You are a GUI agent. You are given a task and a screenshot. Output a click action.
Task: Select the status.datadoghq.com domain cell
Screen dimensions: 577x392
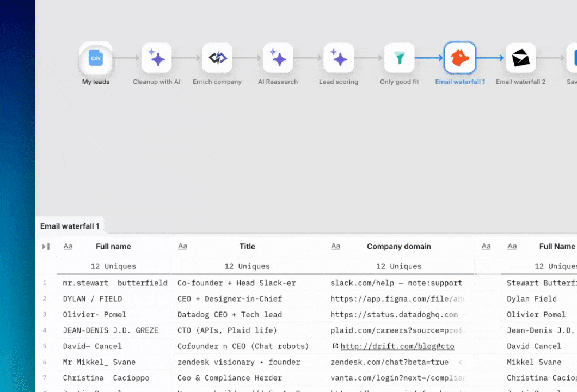coord(399,314)
